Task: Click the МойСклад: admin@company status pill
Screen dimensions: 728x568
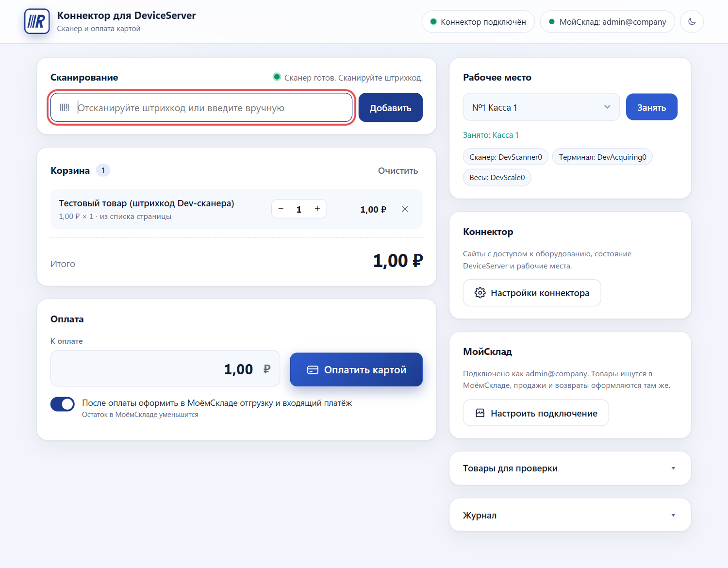Action: click(x=607, y=22)
